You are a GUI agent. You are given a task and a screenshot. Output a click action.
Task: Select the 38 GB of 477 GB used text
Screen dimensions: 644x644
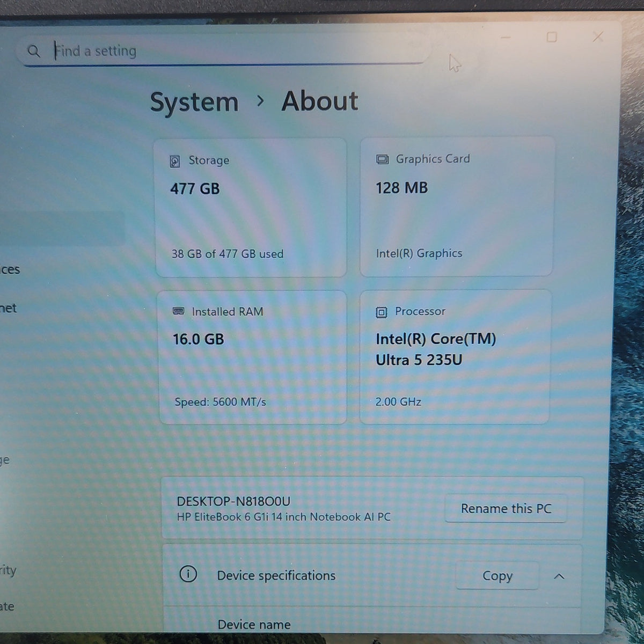(x=228, y=254)
